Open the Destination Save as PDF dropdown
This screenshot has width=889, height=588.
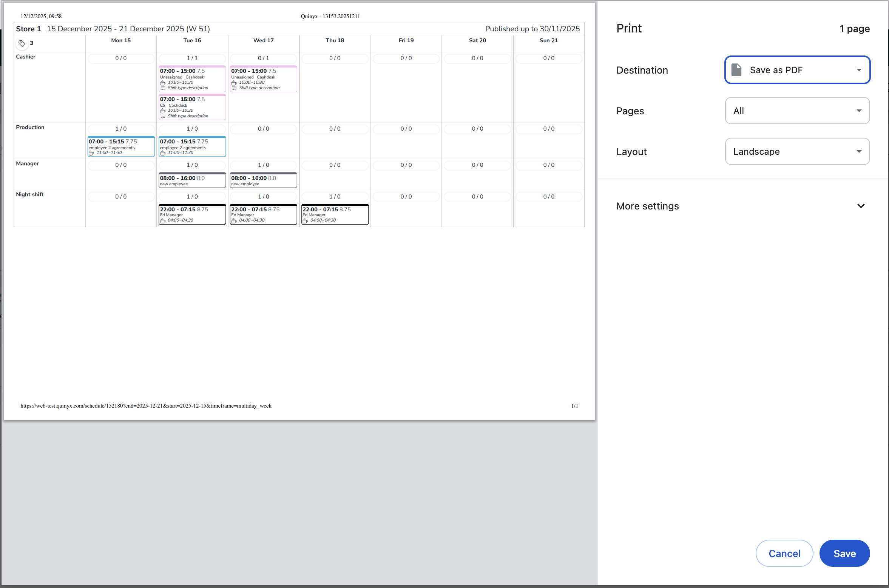coord(797,70)
